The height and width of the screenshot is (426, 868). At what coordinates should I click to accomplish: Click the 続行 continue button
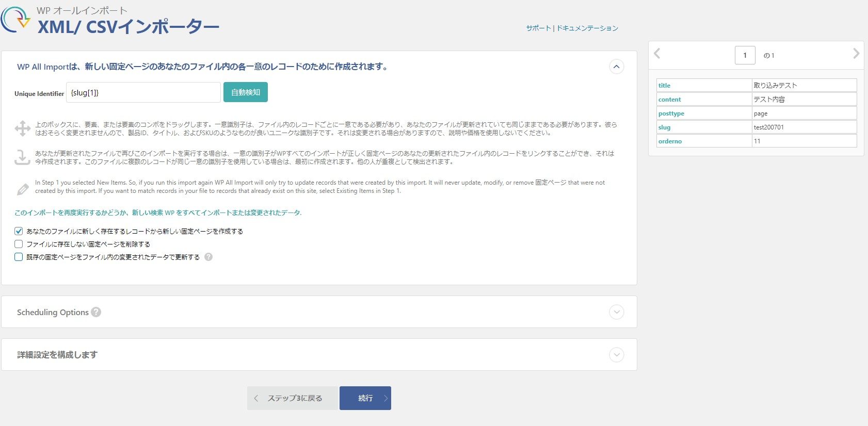pyautogui.click(x=365, y=398)
